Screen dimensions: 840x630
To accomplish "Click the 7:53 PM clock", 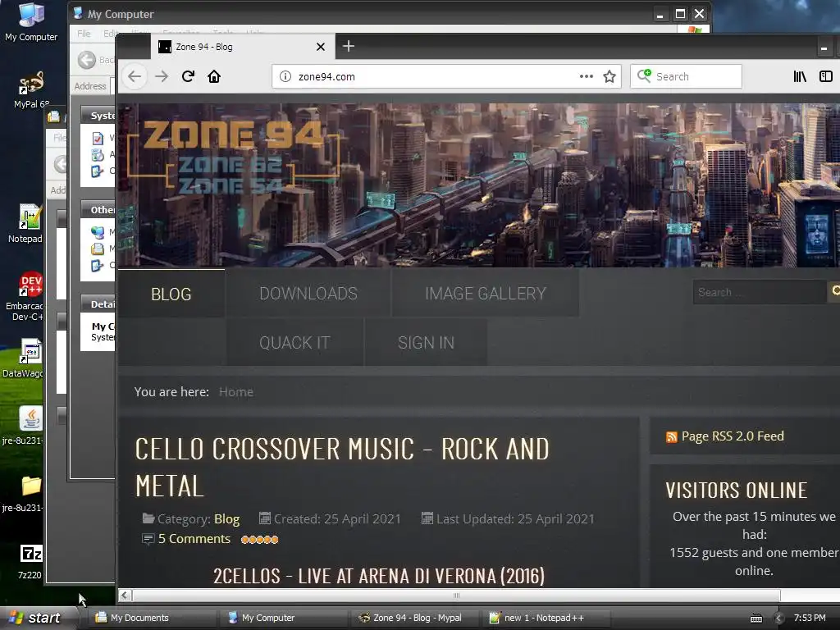I will (810, 618).
